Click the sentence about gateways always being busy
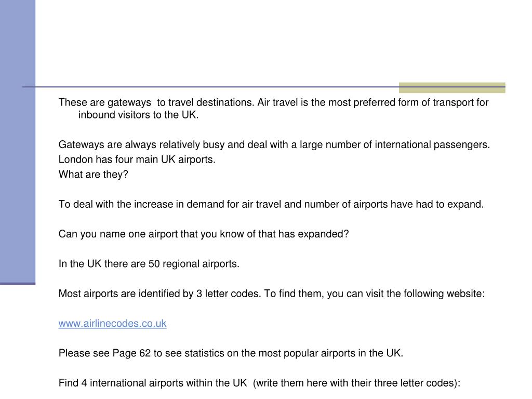The height and width of the screenshot is (399, 532). pos(274,144)
